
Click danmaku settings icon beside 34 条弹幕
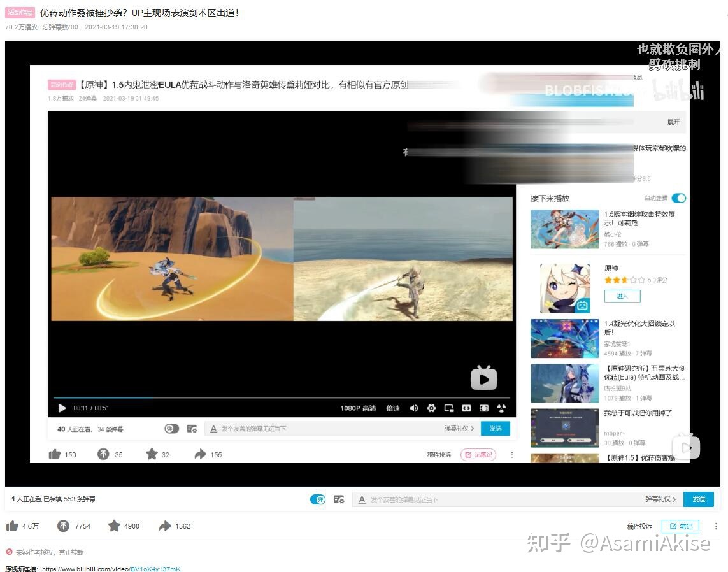point(192,429)
